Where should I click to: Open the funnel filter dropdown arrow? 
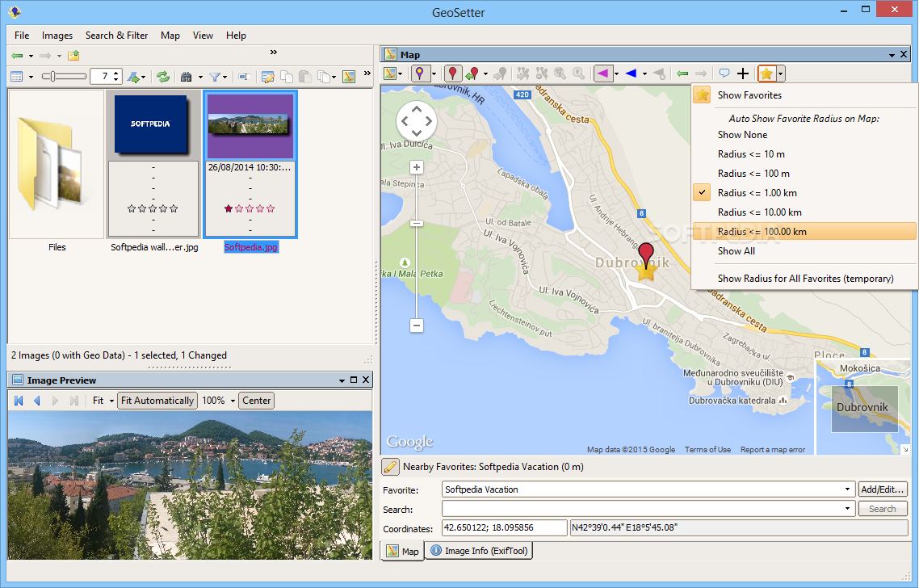tap(225, 78)
